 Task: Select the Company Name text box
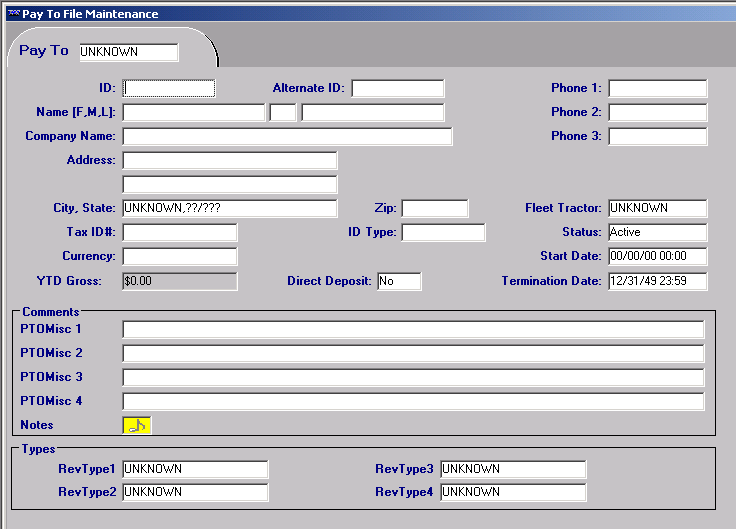[x=287, y=136]
